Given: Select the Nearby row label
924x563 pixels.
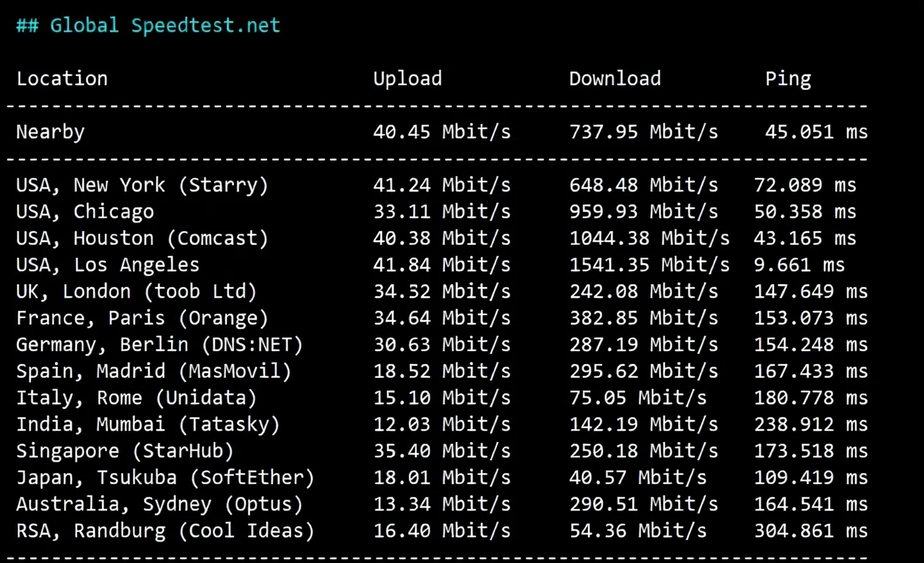Looking at the screenshot, I should (x=50, y=132).
